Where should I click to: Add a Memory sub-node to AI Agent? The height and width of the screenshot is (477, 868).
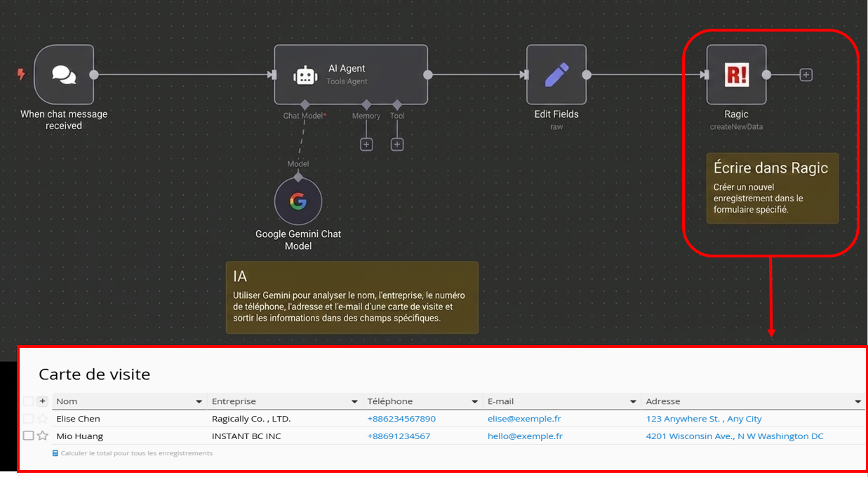(366, 144)
